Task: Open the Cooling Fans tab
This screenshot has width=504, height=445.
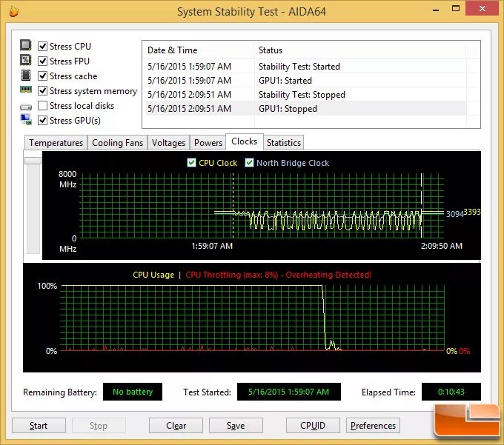Action: point(117,143)
